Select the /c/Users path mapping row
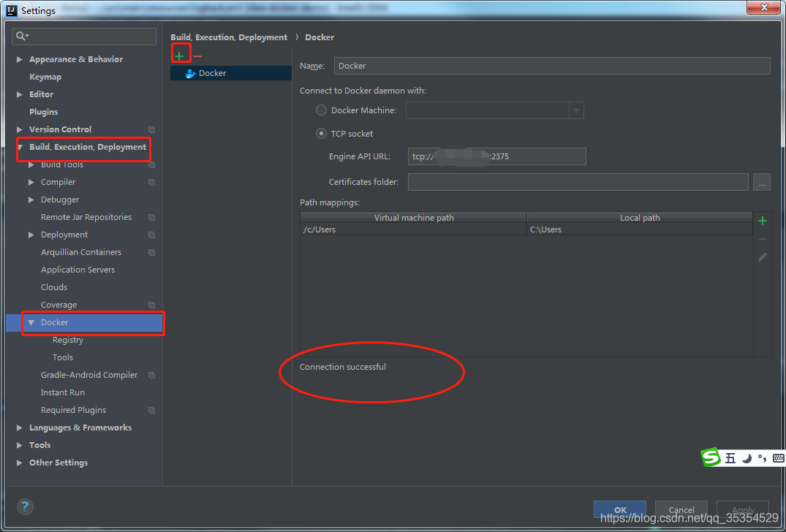786x532 pixels. [413, 229]
